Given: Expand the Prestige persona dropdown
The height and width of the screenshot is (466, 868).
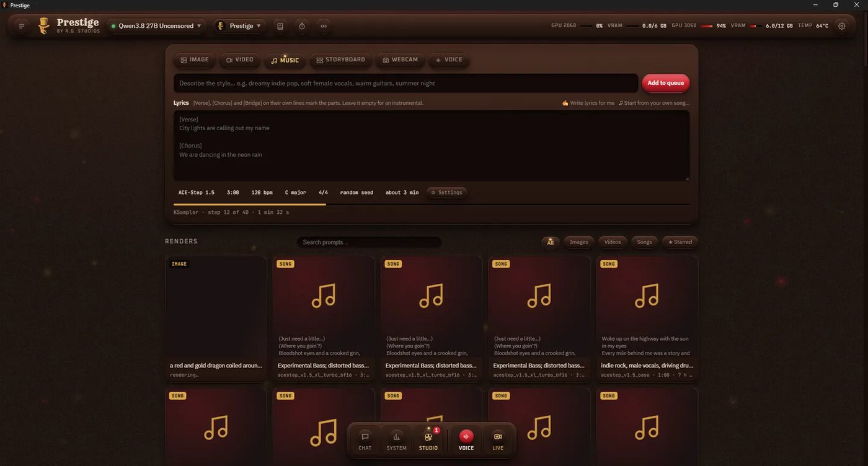Looking at the screenshot, I should (x=241, y=26).
